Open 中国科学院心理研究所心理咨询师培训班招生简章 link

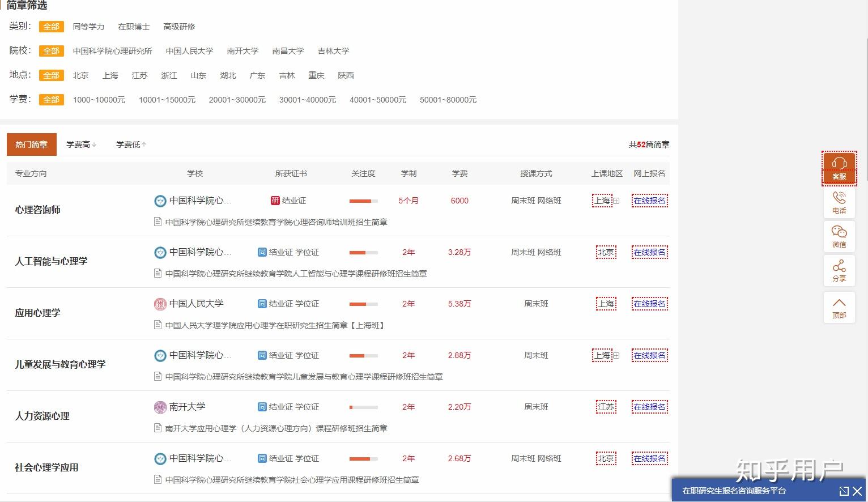(276, 222)
